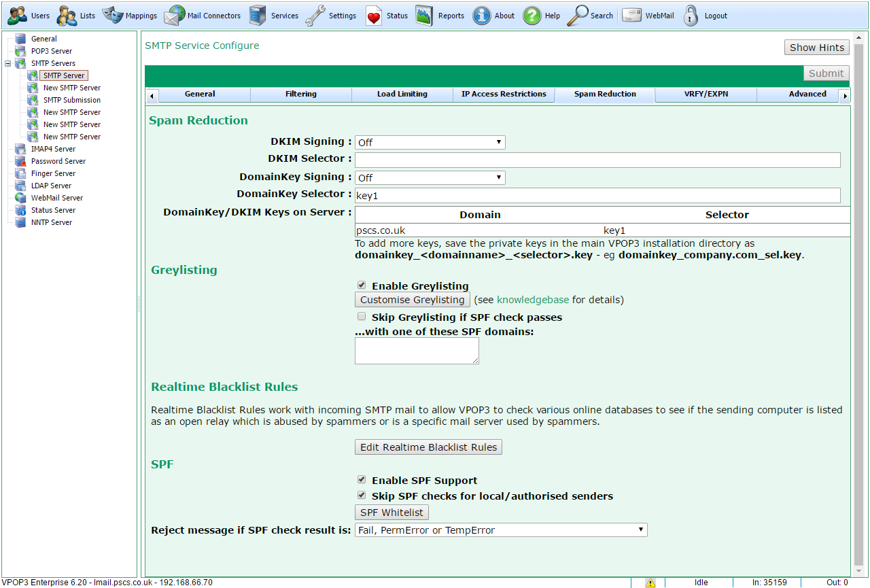The height and width of the screenshot is (588, 870).
Task: Click the SMTP Submission tree icon
Action: [33, 100]
